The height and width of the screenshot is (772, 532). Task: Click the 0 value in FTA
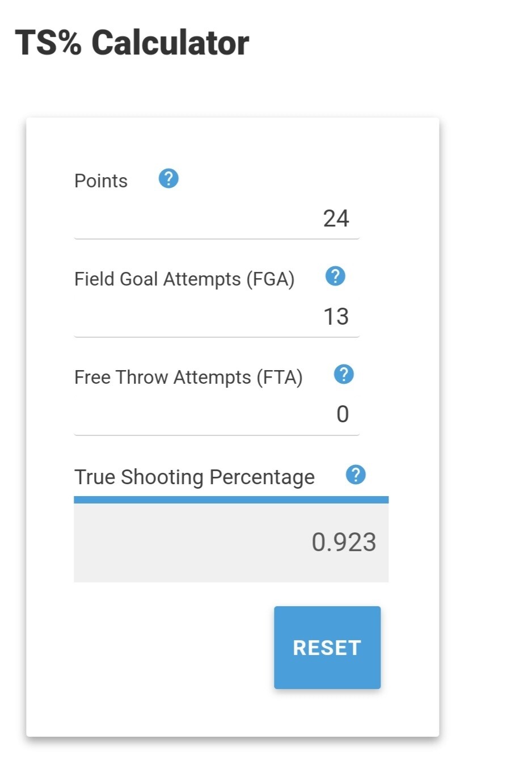(343, 414)
